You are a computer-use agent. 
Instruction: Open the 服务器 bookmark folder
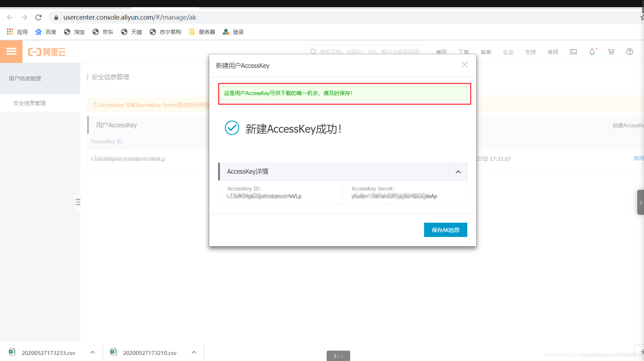pyautogui.click(x=202, y=32)
